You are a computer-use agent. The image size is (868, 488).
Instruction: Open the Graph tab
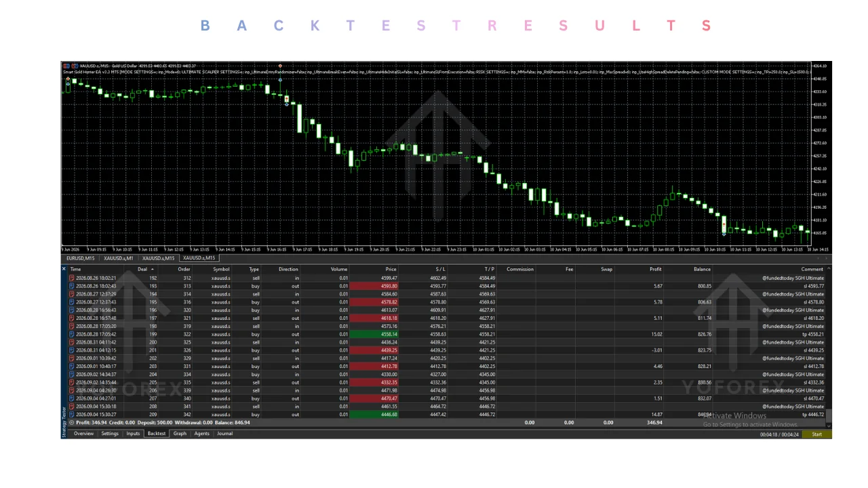(x=180, y=434)
